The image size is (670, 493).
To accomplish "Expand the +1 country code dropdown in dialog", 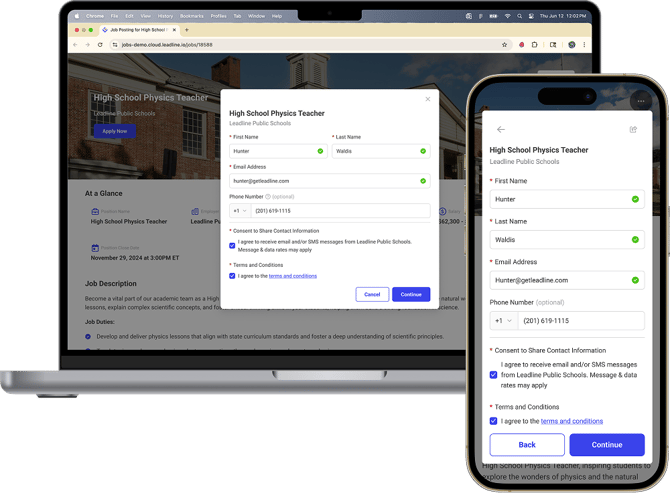I will tap(240, 211).
